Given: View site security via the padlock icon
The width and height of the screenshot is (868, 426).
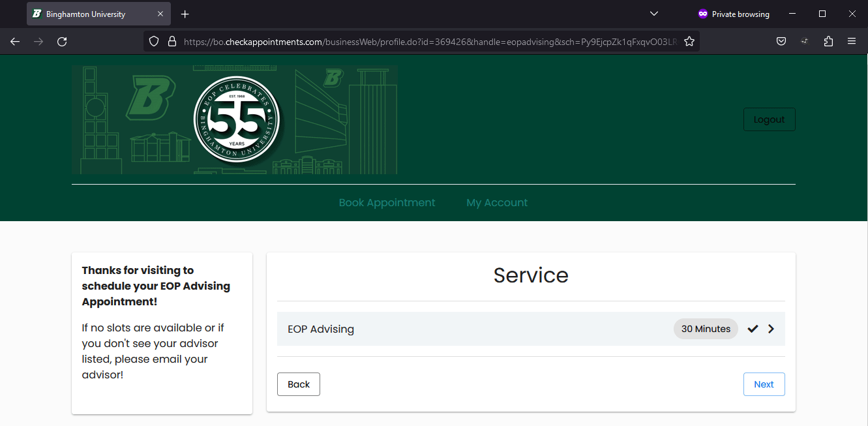Looking at the screenshot, I should click(x=172, y=42).
